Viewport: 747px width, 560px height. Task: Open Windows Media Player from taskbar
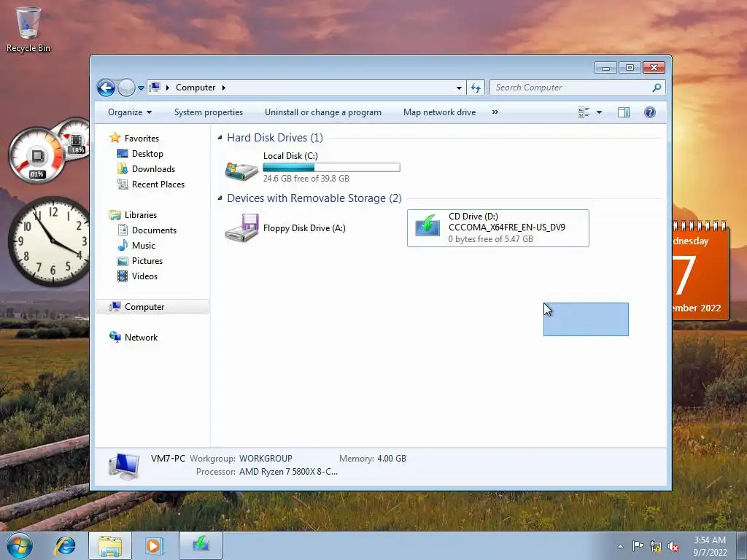pos(153,545)
